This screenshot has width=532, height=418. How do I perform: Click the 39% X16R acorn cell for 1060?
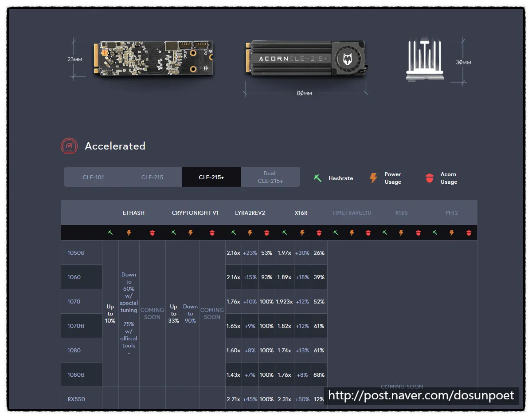coord(319,277)
